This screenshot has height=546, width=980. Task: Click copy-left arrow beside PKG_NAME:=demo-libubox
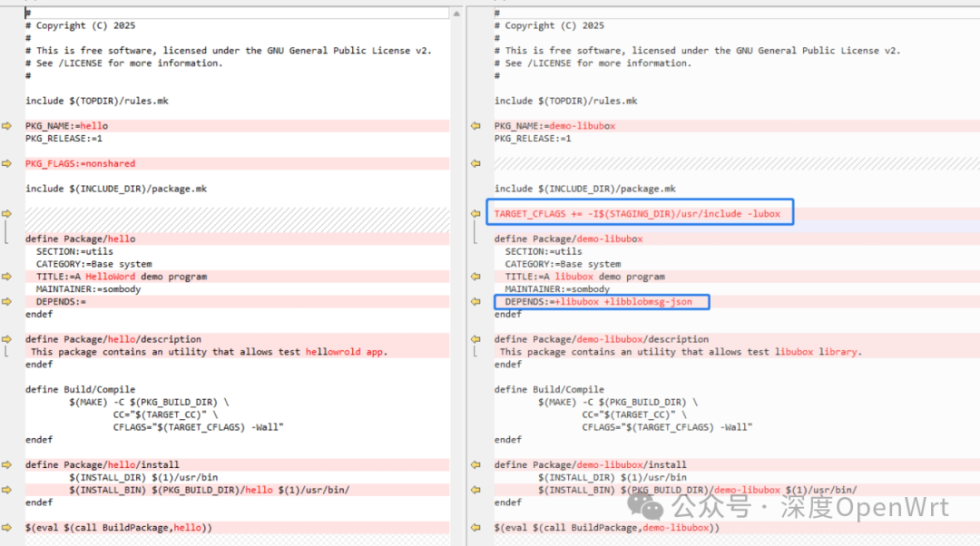click(475, 126)
